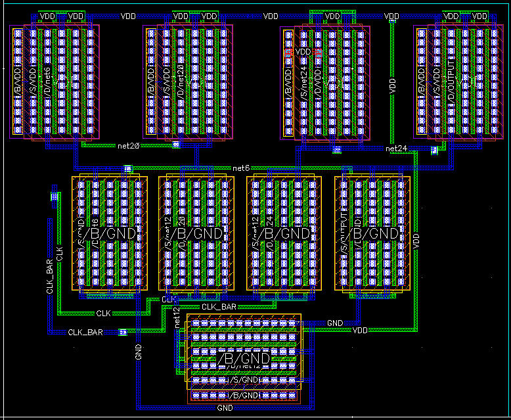This screenshot has height=420, width=511.
Task: Click the /S/OUTPUT pin label in NMOS
Action: tap(343, 234)
